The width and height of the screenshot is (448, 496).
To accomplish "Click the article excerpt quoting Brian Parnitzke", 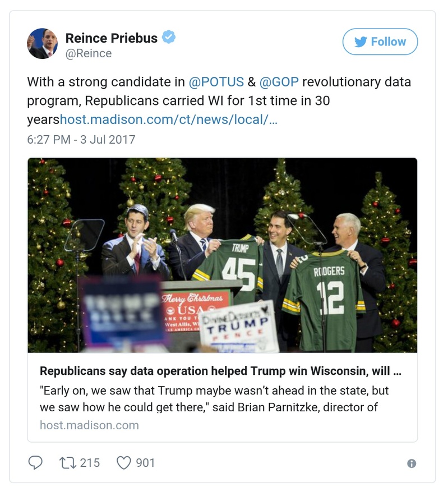I will click(215, 398).
